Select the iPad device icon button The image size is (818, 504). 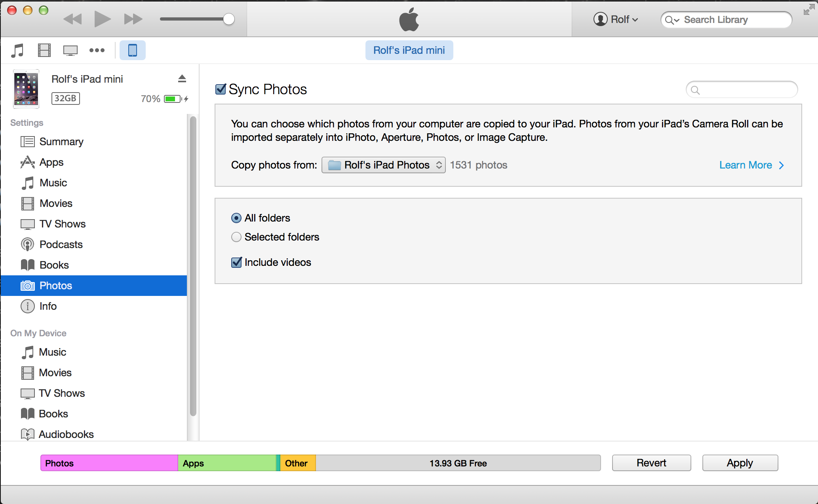pos(132,50)
